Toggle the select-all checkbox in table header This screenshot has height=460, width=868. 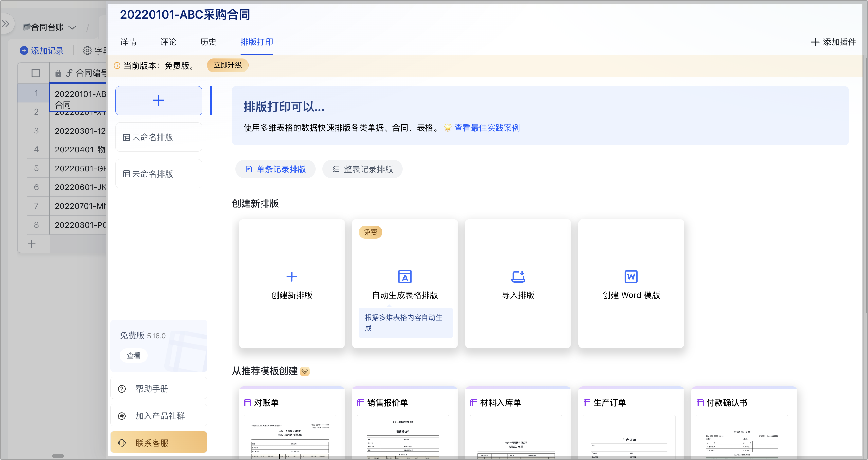[36, 73]
